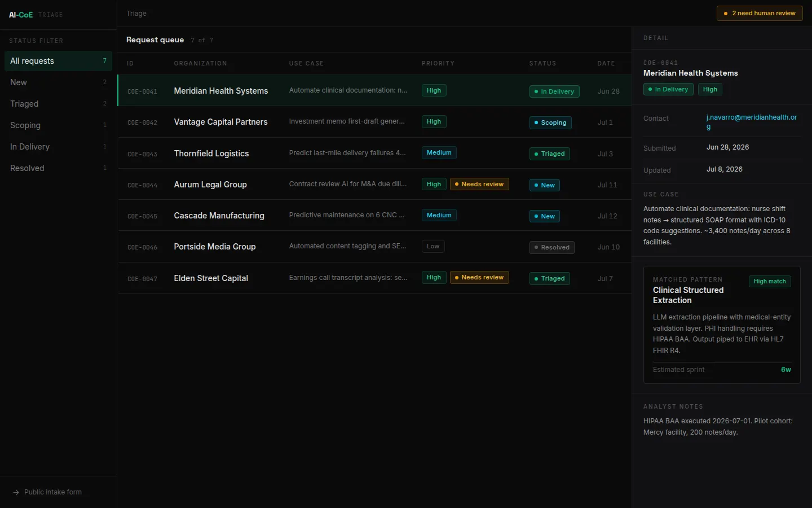Click the High badge in the detail panel
The image size is (812, 508).
710,89
